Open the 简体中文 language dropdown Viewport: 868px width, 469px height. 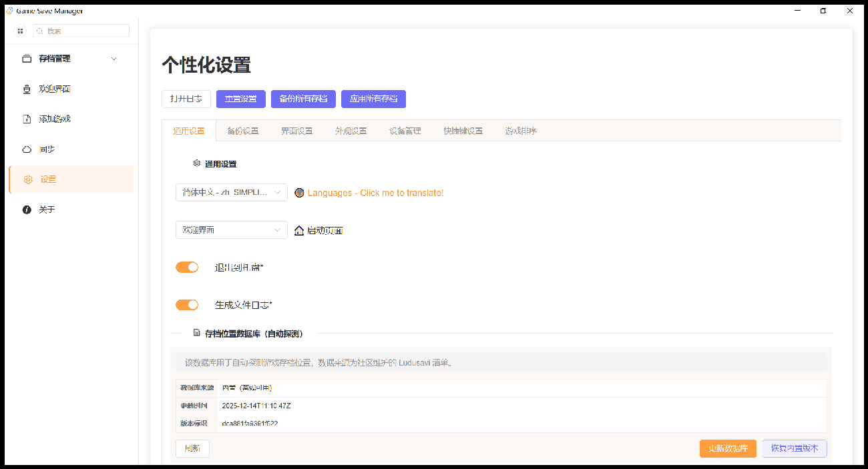click(232, 192)
